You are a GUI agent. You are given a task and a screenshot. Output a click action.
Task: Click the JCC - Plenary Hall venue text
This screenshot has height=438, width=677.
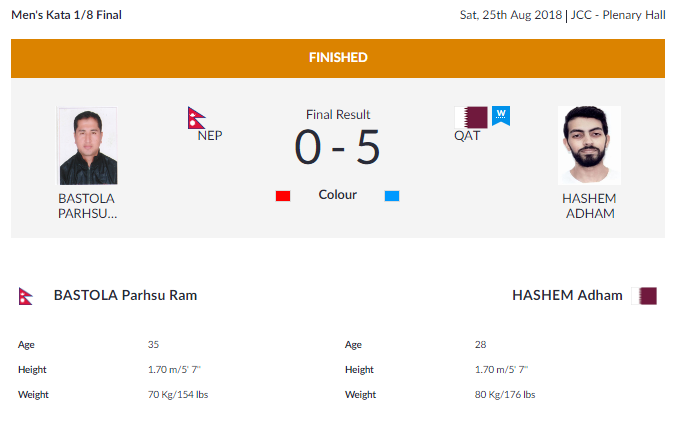pyautogui.click(x=618, y=15)
